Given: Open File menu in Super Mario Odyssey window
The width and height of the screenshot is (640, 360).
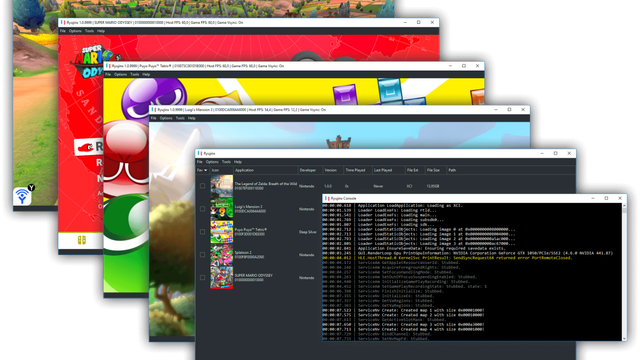Looking at the screenshot, I should click(62, 31).
